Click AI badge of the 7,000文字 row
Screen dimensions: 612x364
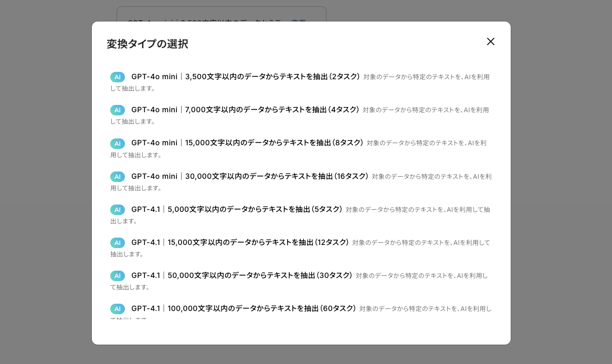coord(118,110)
